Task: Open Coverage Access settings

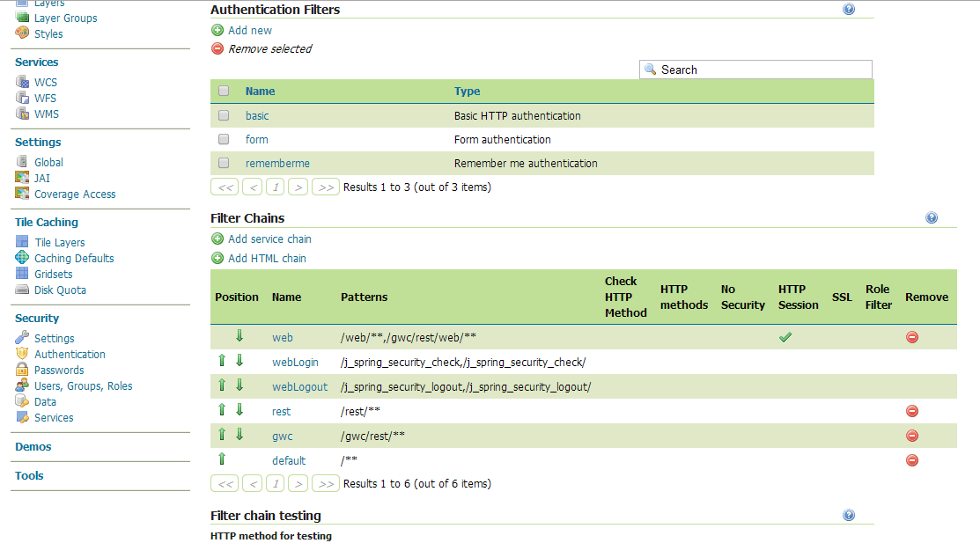Action: [75, 194]
